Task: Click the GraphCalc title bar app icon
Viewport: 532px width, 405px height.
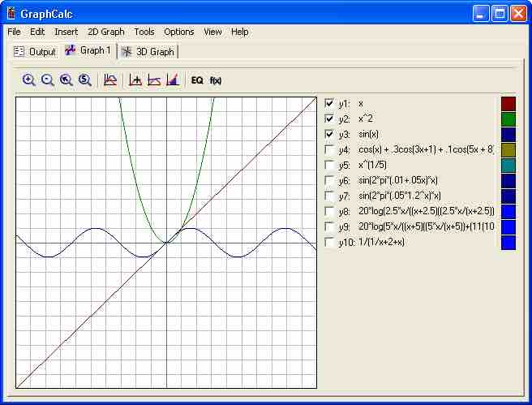Action: click(11, 14)
